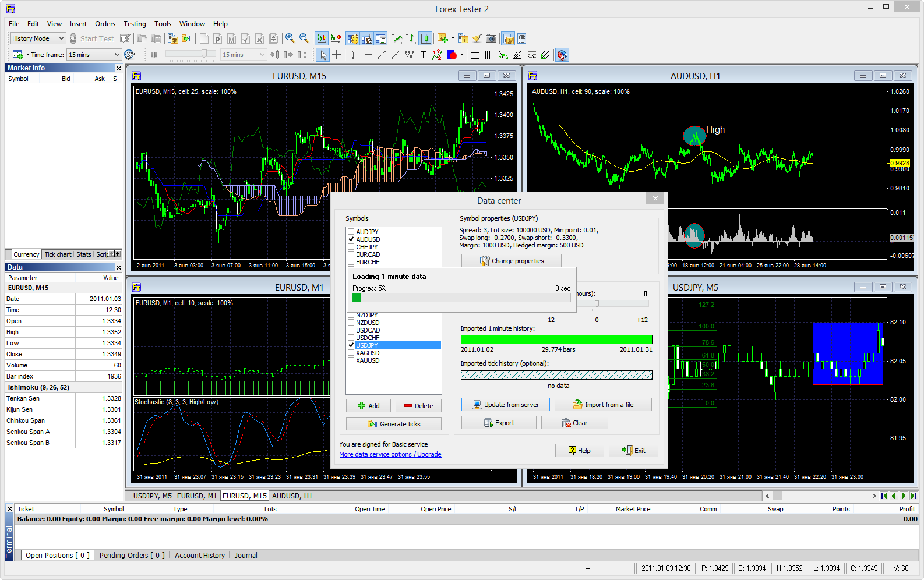This screenshot has height=580, width=924.
Task: Check the XAUUSD symbol checkbox
Action: pos(351,360)
